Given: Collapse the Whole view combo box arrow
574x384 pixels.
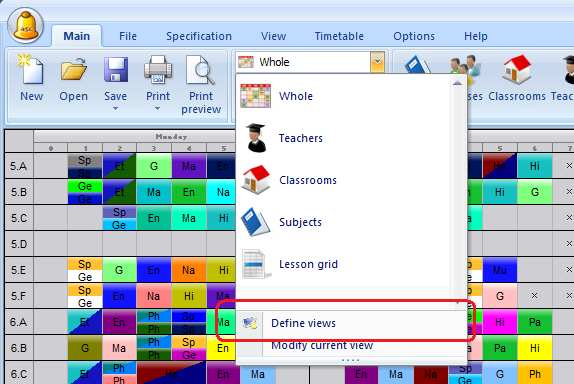Looking at the screenshot, I should [x=377, y=62].
